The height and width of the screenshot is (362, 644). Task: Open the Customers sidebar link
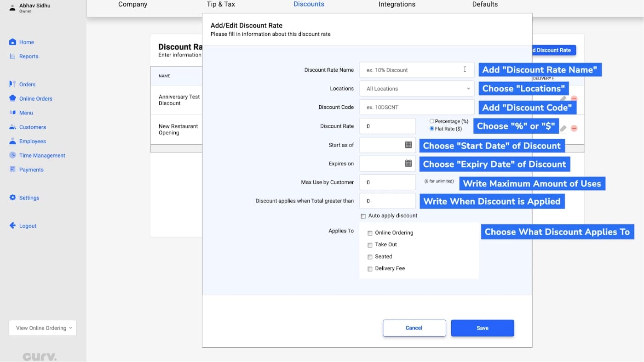(x=33, y=127)
